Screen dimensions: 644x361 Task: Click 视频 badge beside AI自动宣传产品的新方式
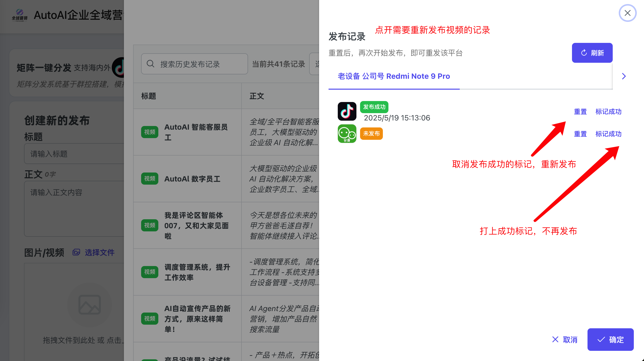150,319
